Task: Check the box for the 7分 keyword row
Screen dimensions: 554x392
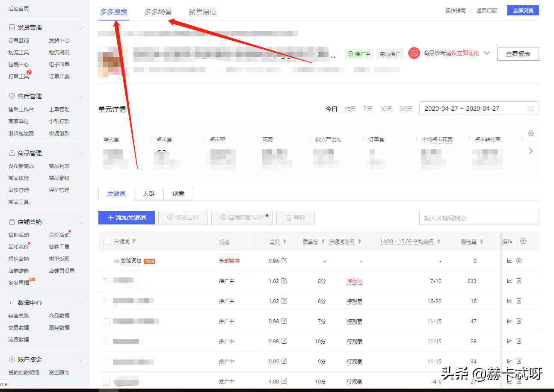Action: click(x=106, y=321)
